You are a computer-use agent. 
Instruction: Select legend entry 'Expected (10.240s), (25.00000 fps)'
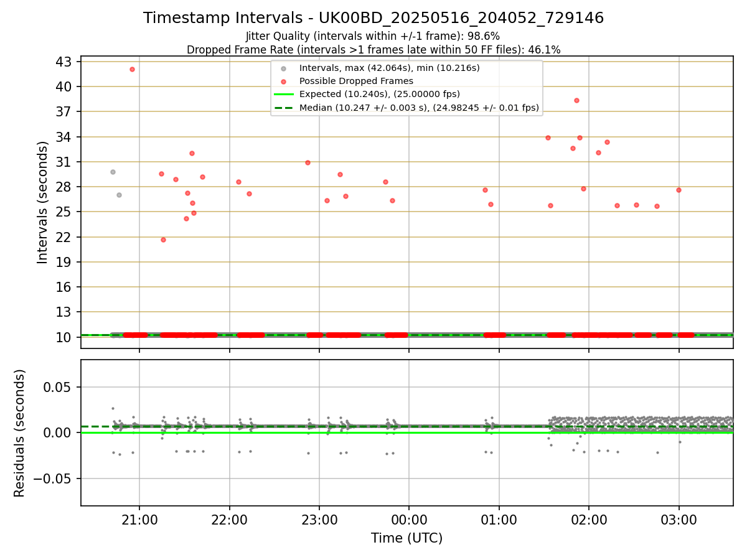(x=380, y=94)
